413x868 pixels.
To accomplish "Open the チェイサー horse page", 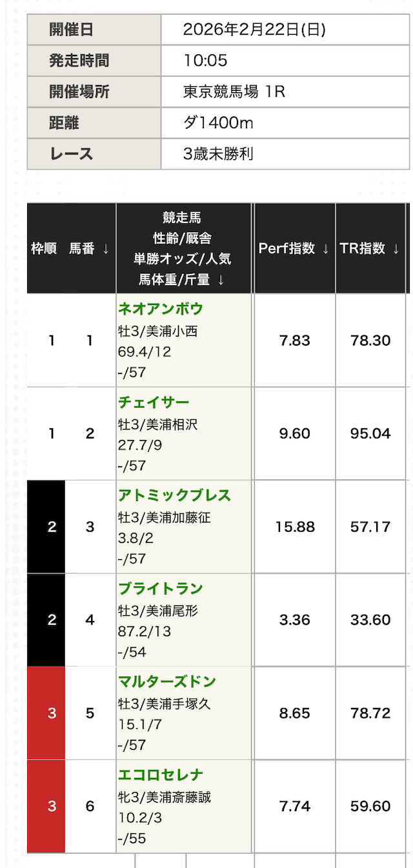I will coord(154,403).
